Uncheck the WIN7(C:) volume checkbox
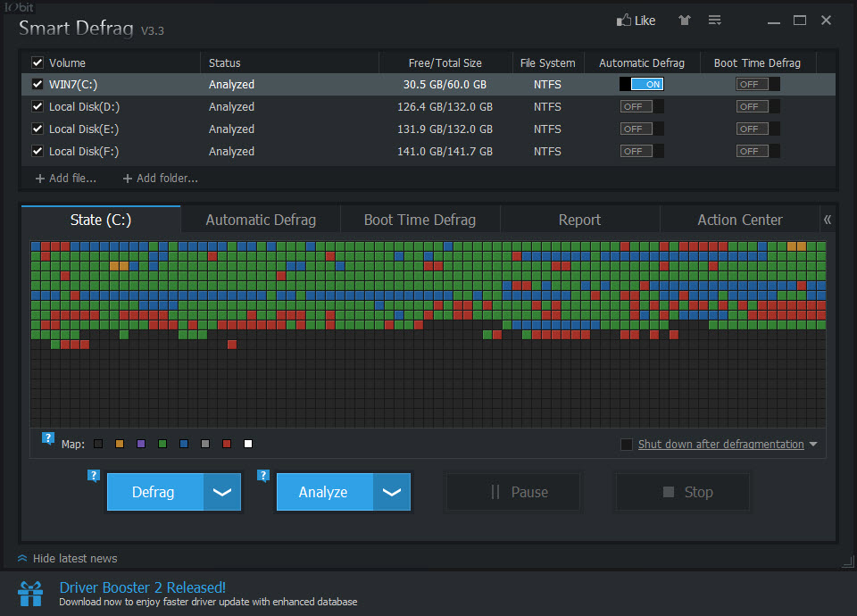The width and height of the screenshot is (857, 616). (x=37, y=84)
